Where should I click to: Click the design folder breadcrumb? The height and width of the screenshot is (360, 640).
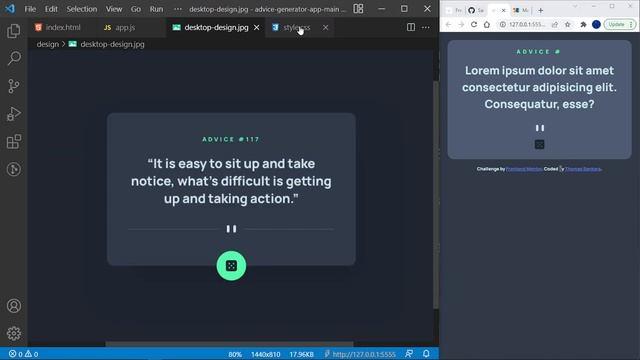coord(48,44)
